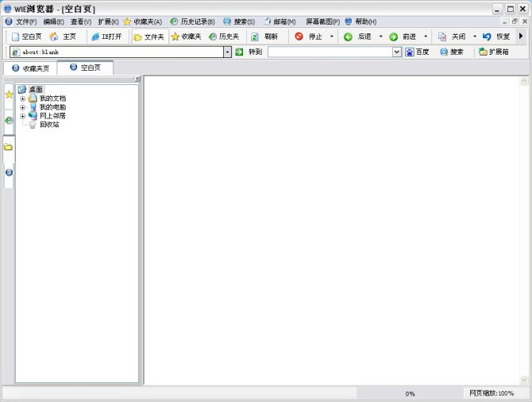Switch to the 收藏夹页 tab
This screenshot has height=402, width=532.
pyautogui.click(x=30, y=68)
